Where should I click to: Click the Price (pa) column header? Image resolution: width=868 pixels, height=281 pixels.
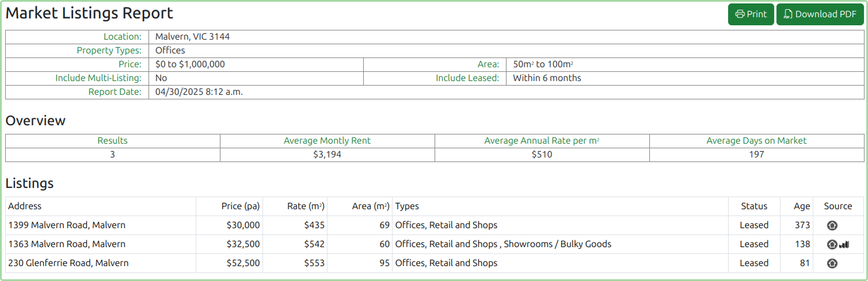tap(241, 206)
